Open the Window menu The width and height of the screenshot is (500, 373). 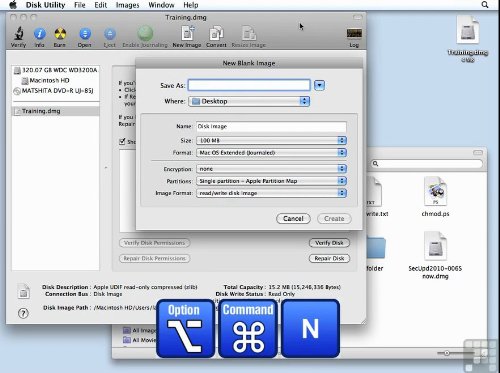pos(161,5)
